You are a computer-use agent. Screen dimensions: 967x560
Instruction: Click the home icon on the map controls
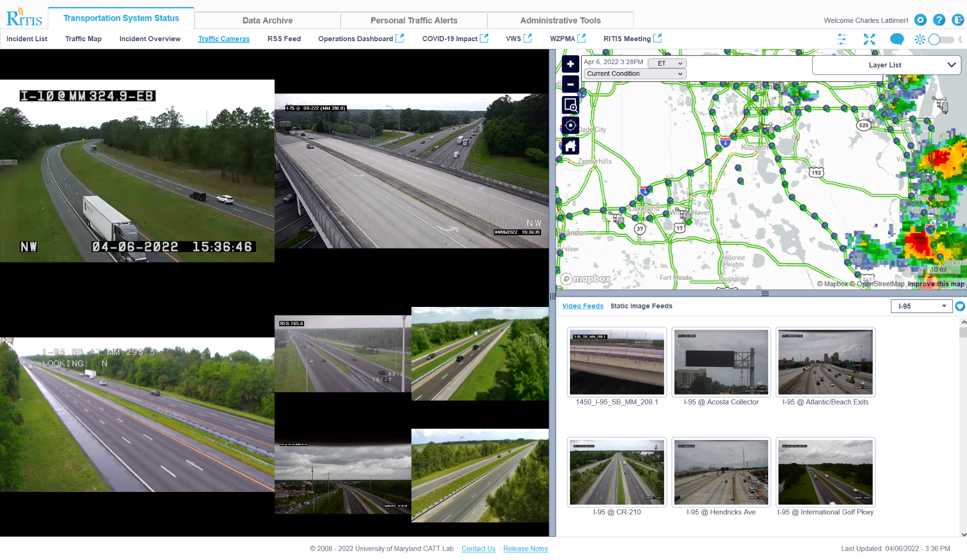(x=570, y=146)
